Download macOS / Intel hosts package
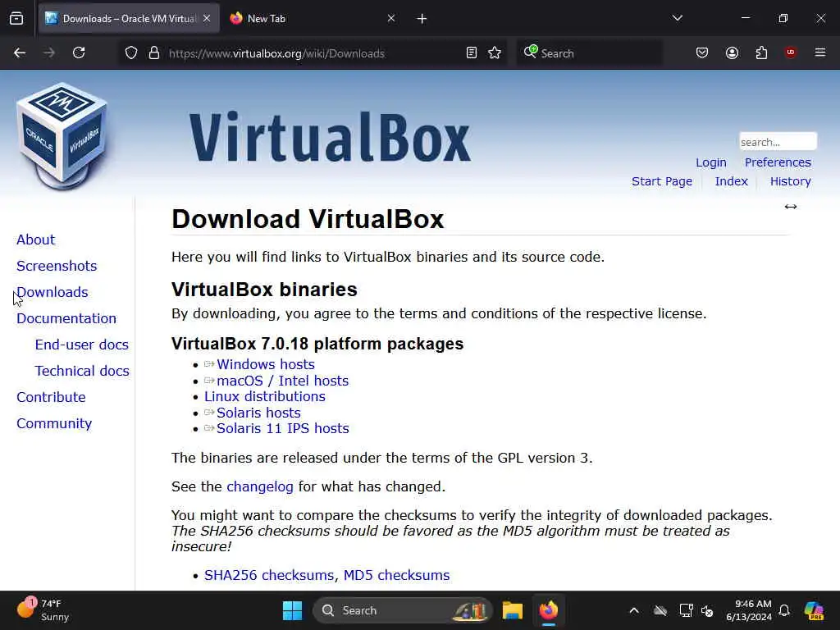Screen dimensions: 840x630 pyautogui.click(x=282, y=381)
